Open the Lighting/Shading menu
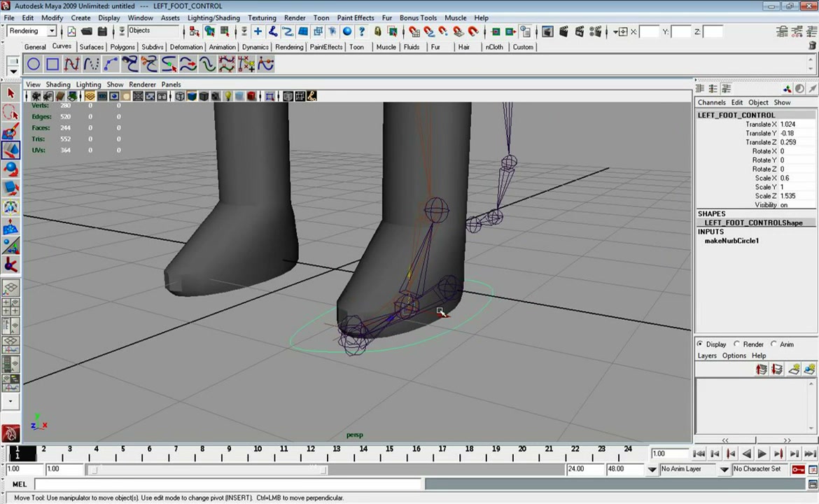This screenshot has width=819, height=504. click(213, 17)
